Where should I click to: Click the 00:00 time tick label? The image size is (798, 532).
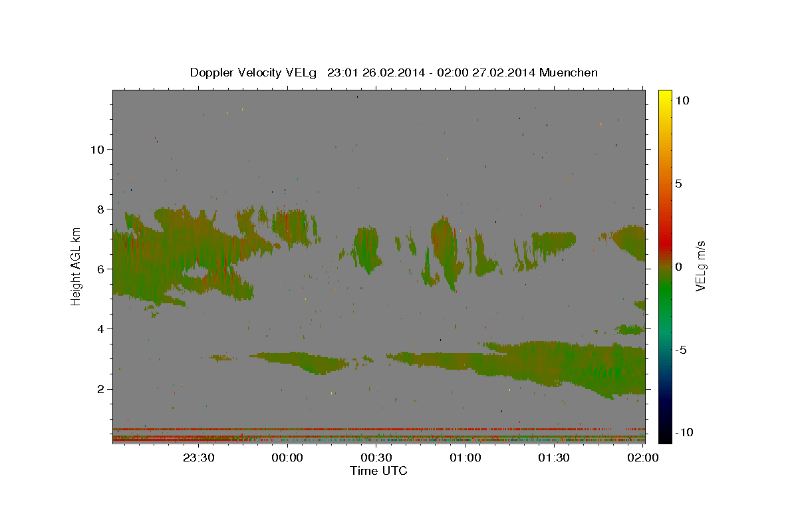[288, 458]
